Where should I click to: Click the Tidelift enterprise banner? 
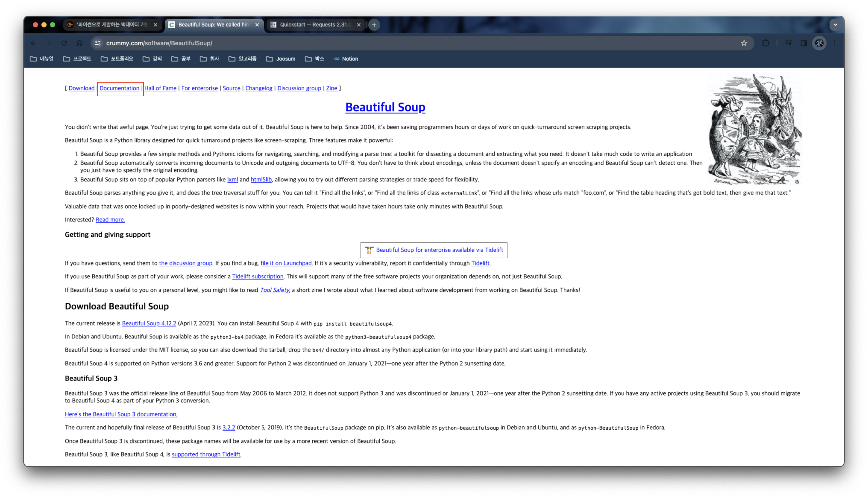tap(434, 250)
